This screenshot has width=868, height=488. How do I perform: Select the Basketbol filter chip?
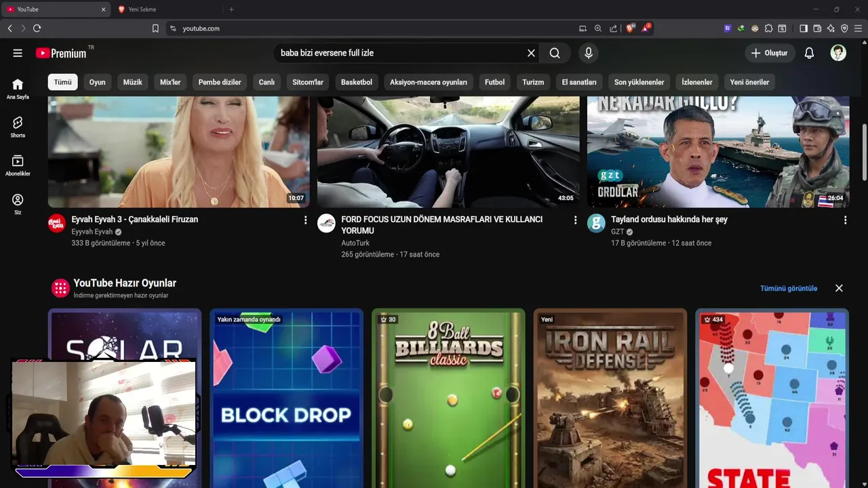click(357, 82)
